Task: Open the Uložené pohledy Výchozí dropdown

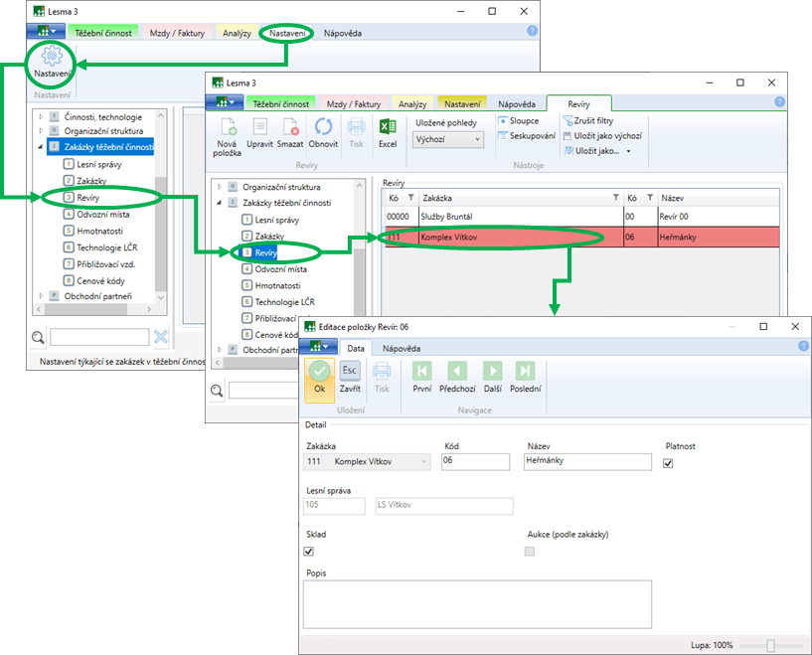Action: [x=447, y=140]
